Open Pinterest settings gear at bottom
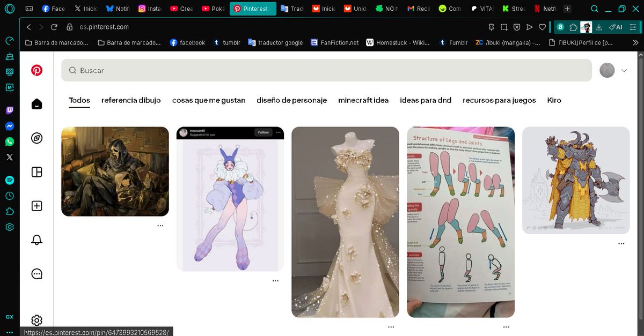This screenshot has height=336, width=644. pyautogui.click(x=36, y=320)
